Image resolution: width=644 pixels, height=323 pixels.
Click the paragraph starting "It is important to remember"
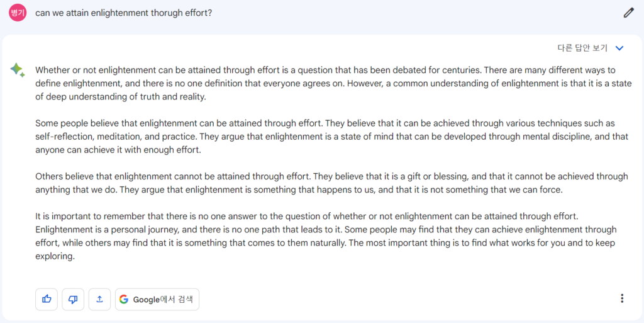(326, 236)
